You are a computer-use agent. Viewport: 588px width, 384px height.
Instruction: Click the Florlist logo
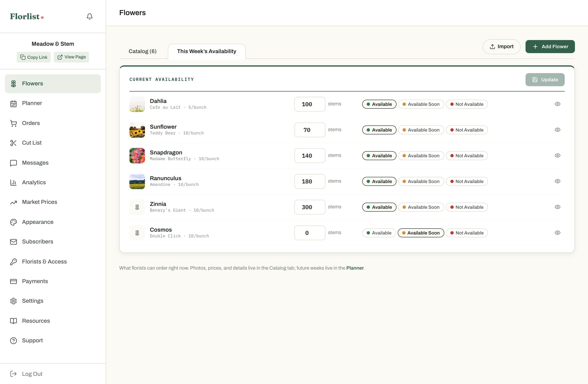[27, 16]
